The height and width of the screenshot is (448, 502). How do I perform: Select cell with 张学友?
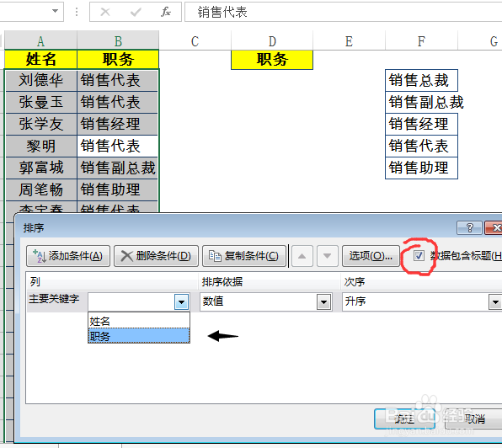pyautogui.click(x=41, y=124)
